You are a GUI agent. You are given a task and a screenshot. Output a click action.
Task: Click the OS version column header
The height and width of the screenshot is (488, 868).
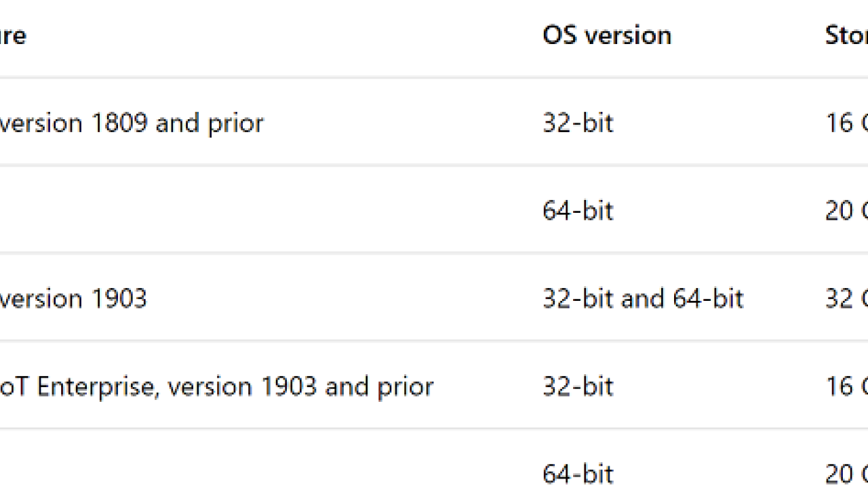[607, 35]
